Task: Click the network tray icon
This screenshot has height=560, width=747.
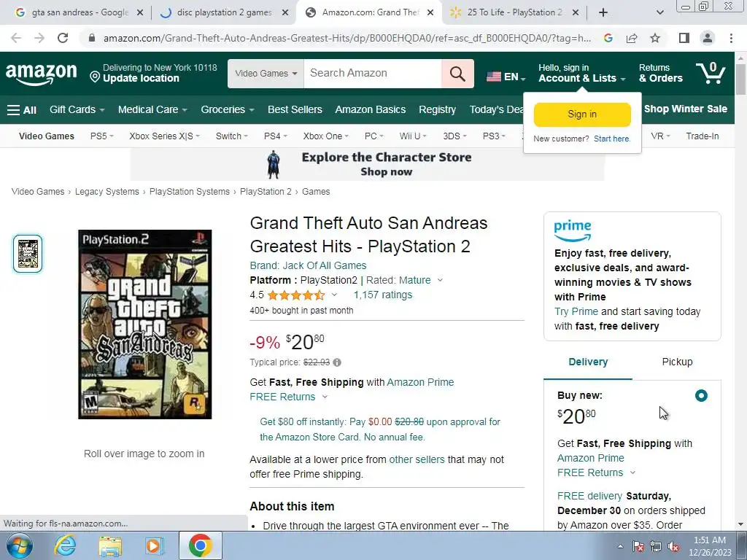Action: click(x=656, y=547)
